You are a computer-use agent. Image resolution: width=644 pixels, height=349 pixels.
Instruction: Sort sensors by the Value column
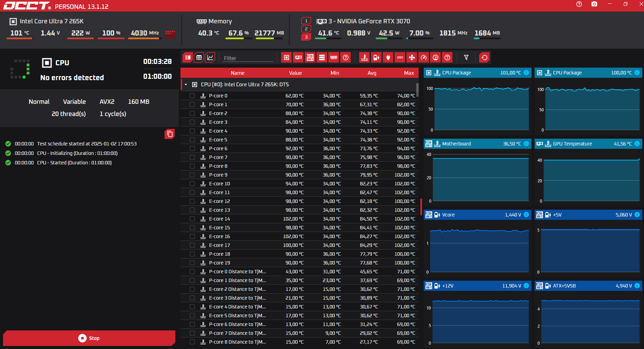(x=295, y=73)
